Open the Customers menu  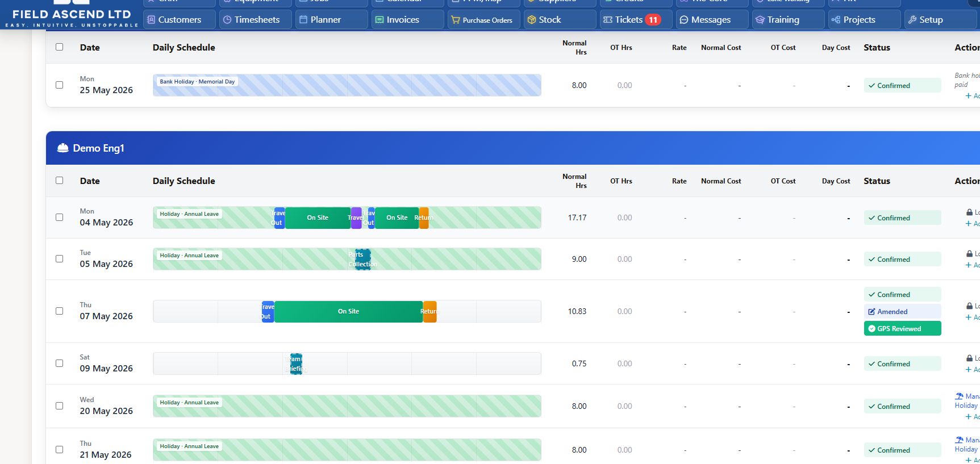coord(180,19)
